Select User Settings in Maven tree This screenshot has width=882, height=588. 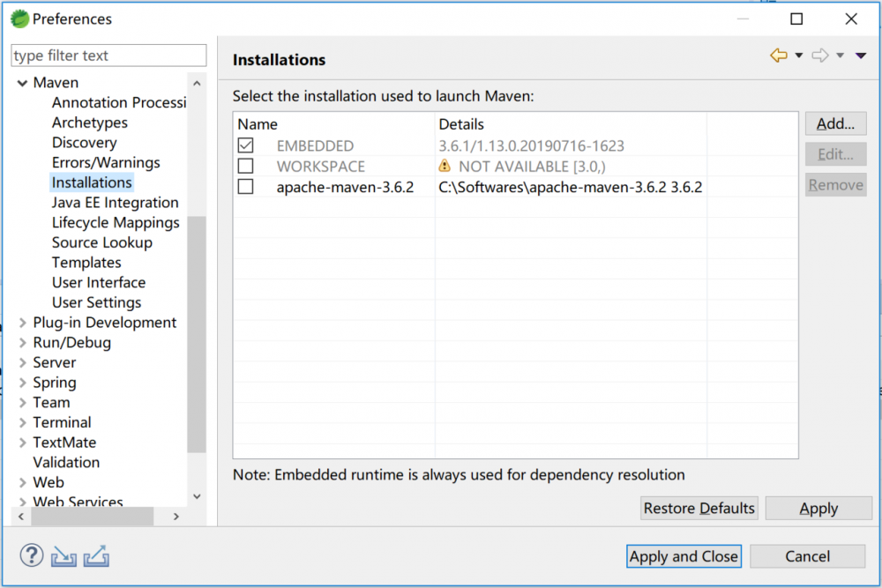pos(96,302)
